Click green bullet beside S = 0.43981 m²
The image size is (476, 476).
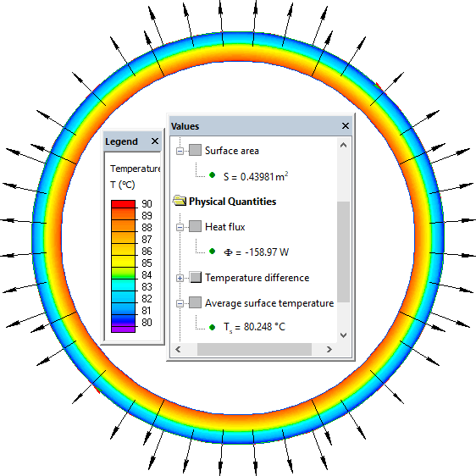coord(213,174)
